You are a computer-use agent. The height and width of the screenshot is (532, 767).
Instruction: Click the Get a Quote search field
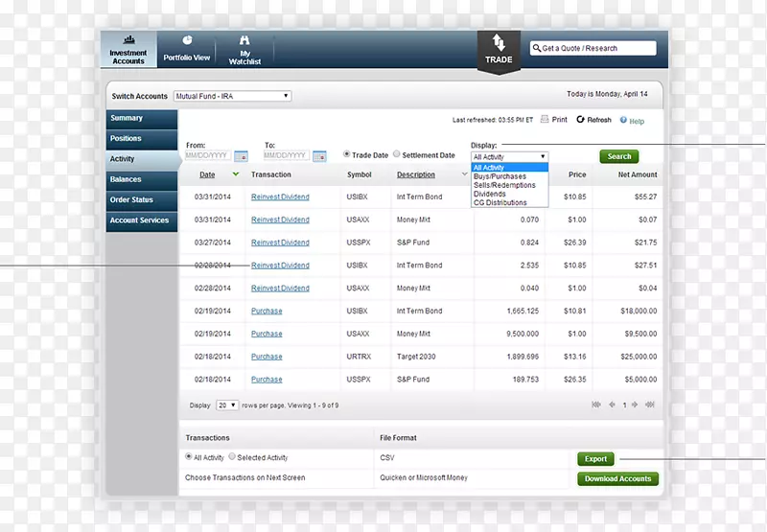(593, 48)
